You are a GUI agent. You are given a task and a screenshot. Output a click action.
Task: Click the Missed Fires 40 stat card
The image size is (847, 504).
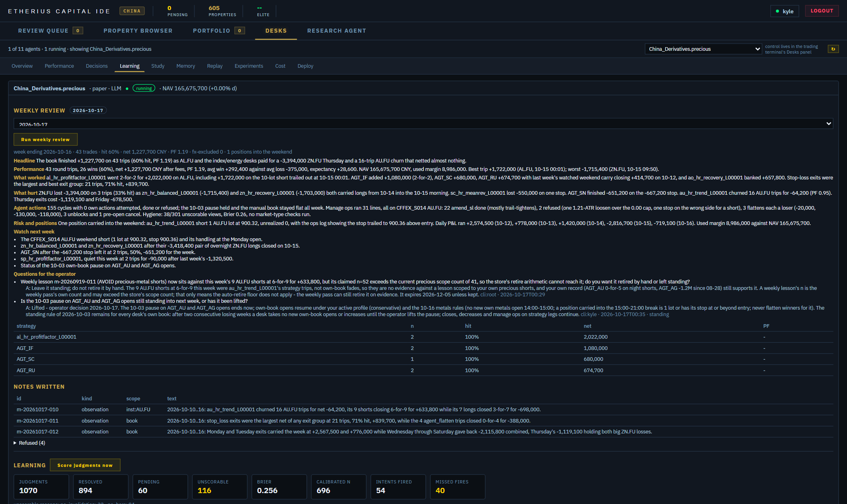click(x=458, y=487)
